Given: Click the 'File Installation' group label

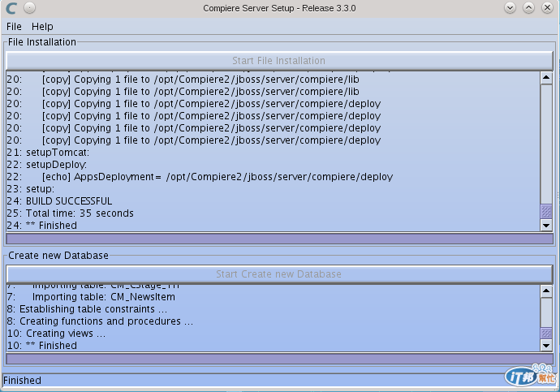Looking at the screenshot, I should (x=42, y=42).
